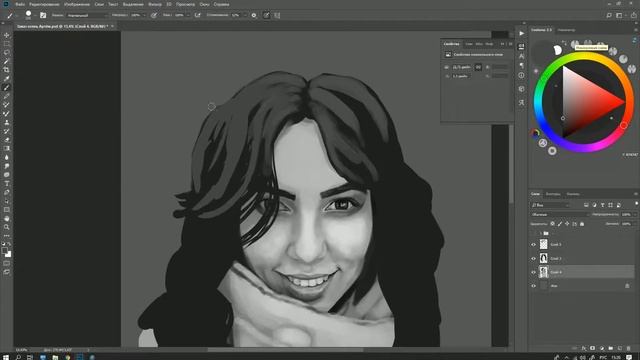Select the highlighted Brush tool
Viewport: 640px width, 360px height.
point(7,87)
